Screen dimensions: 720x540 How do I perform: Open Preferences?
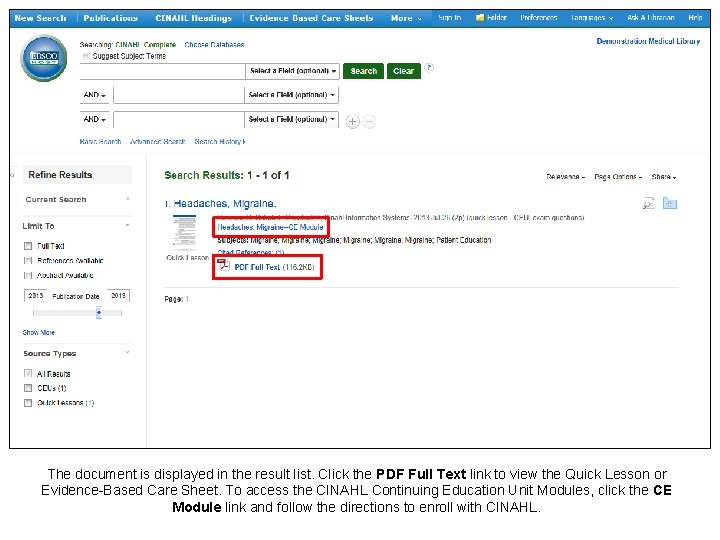[539, 18]
